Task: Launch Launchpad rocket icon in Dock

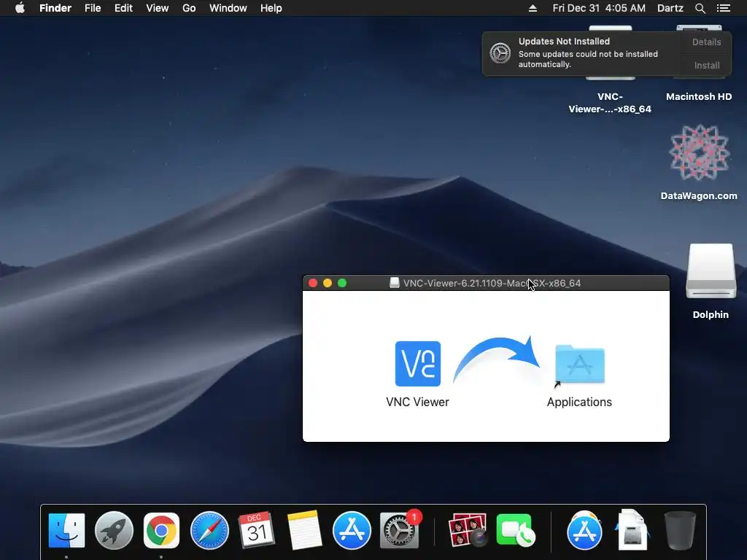Action: (114, 530)
